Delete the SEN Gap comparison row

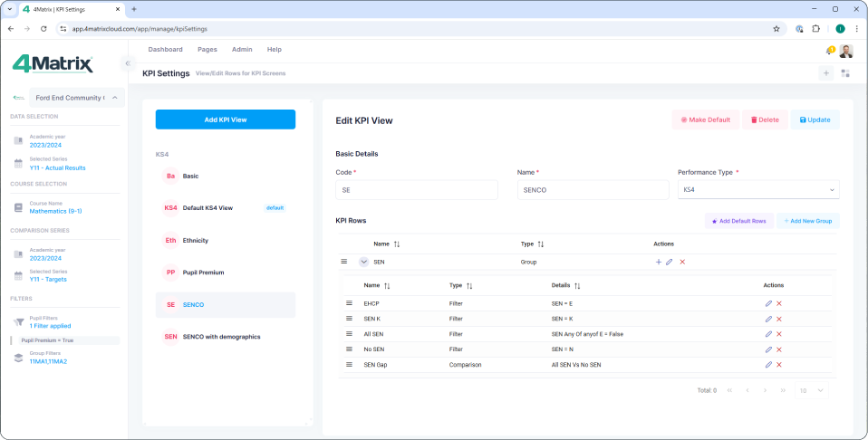pyautogui.click(x=779, y=364)
